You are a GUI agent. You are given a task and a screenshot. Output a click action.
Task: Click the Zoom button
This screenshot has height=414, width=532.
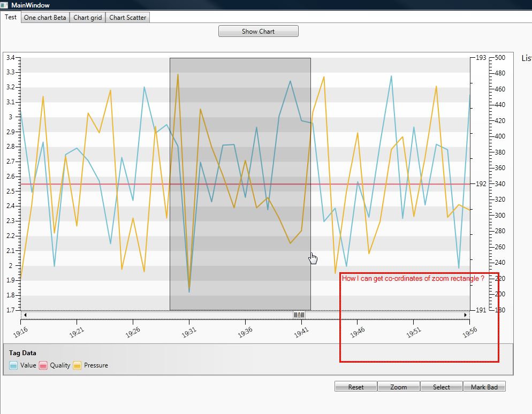coord(399,387)
